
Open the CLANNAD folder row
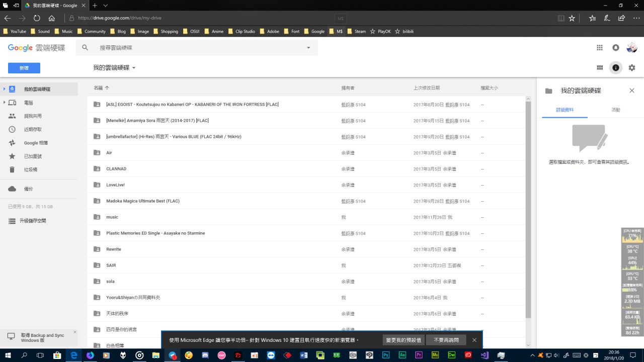point(116,169)
